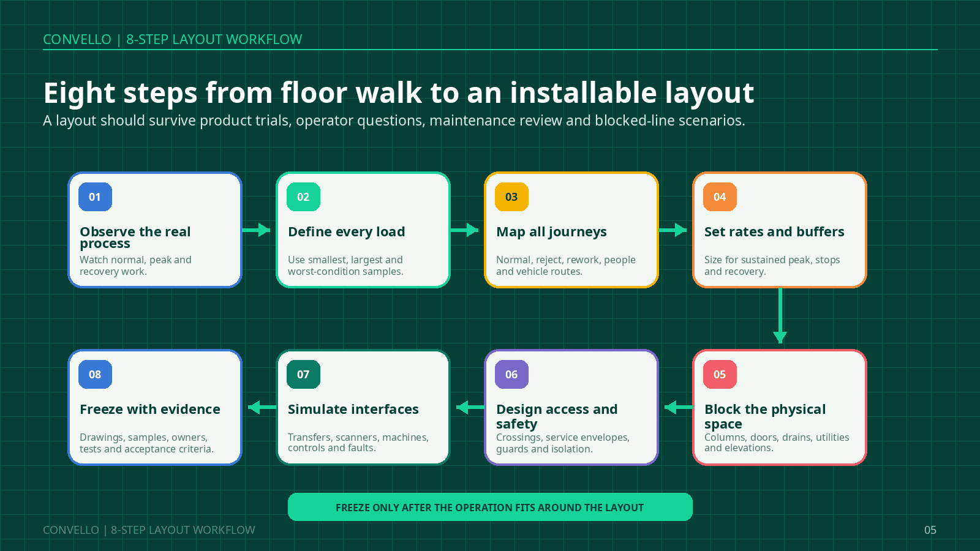
Task: Click the 'Freeze only after the operation fits' banner
Action: tap(490, 507)
